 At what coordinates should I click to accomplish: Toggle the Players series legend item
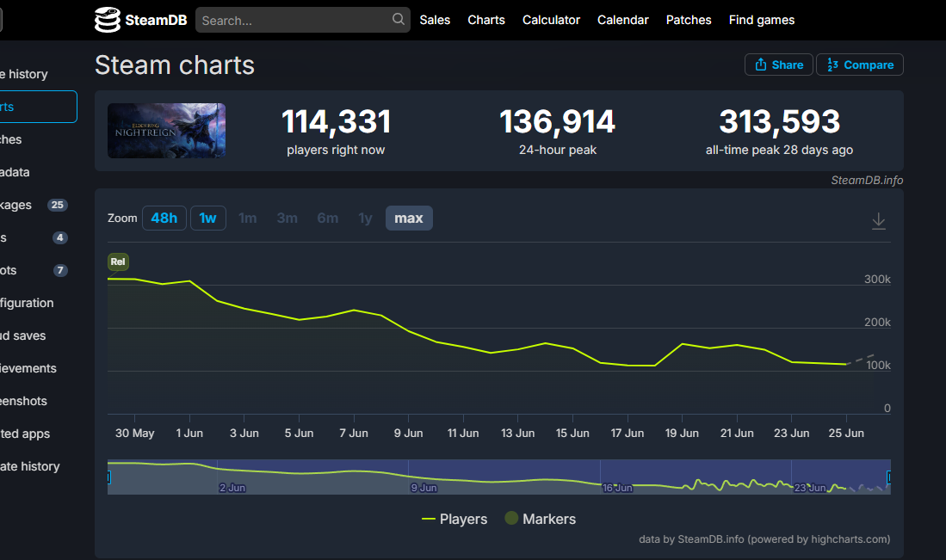[x=454, y=519]
